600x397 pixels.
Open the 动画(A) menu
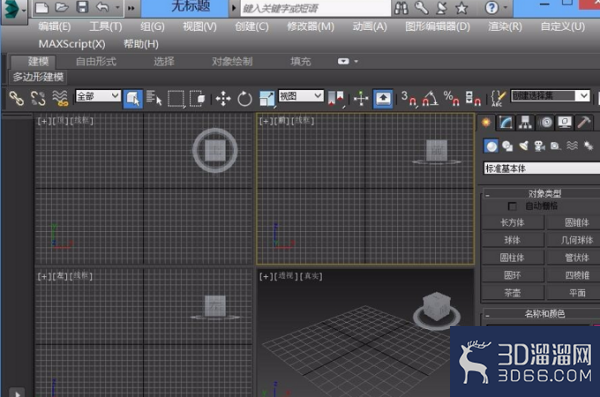click(369, 26)
